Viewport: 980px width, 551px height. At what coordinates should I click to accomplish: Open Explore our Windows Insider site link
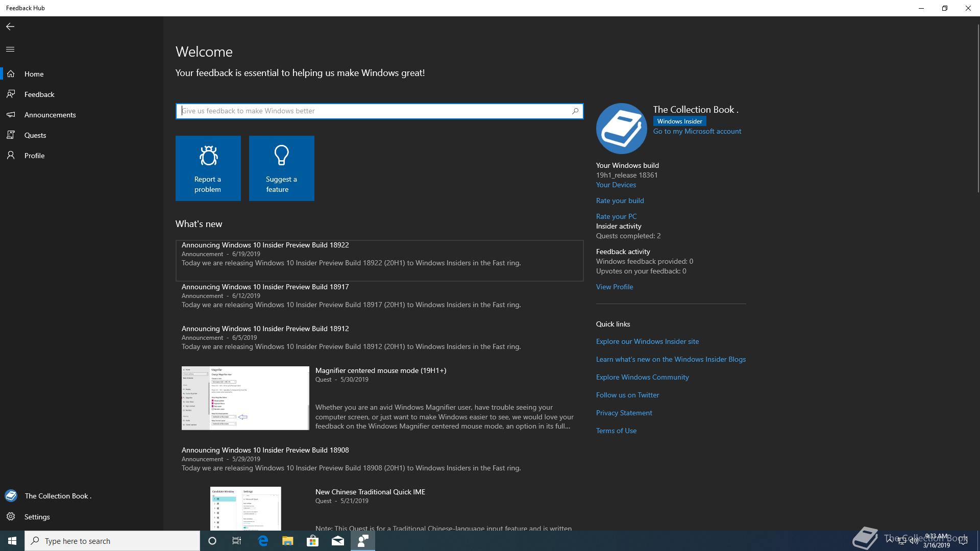click(648, 342)
